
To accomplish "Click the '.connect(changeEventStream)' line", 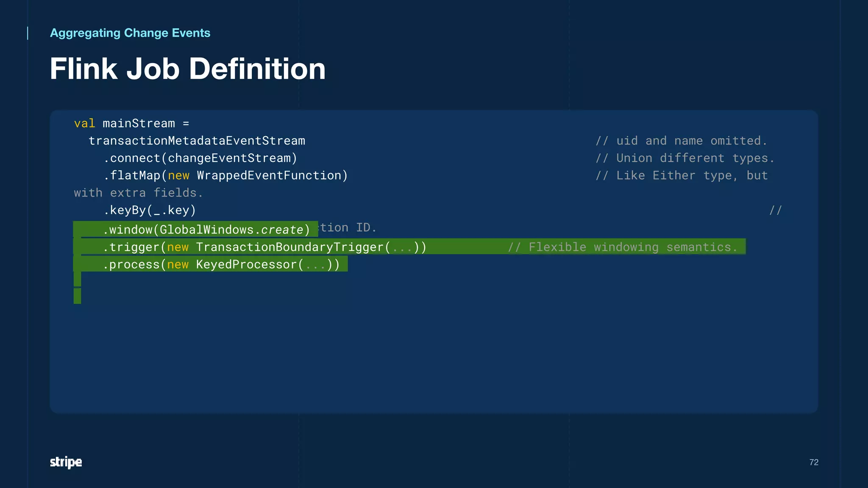I will (200, 158).
